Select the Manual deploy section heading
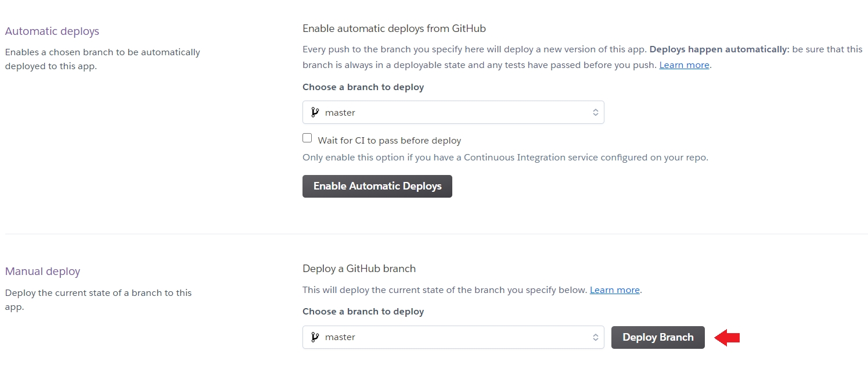868x368 pixels. (x=42, y=271)
